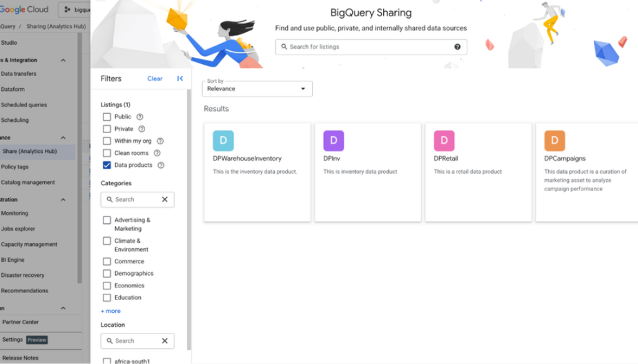Click the DPRetail pink D icon

point(444,141)
